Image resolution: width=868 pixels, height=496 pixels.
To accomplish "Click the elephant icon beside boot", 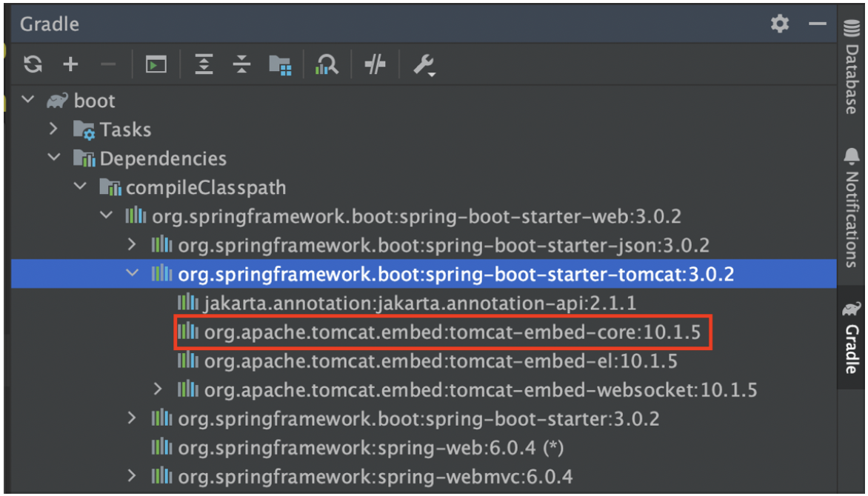I will [58, 101].
